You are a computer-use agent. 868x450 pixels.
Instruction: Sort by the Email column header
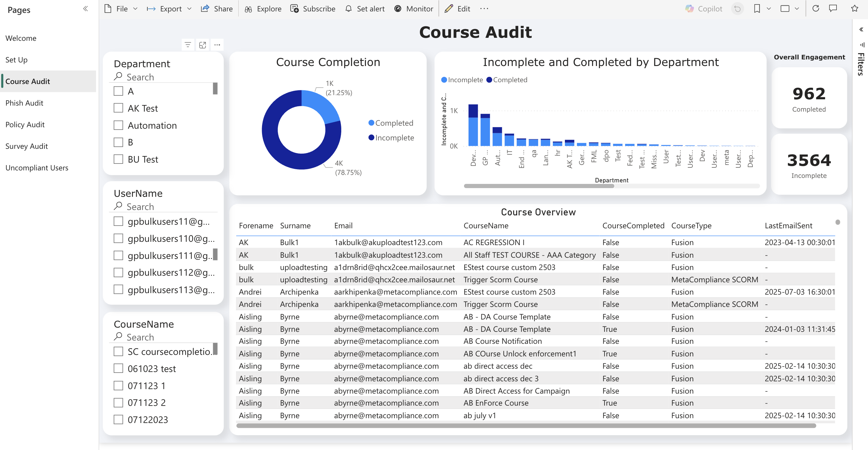coord(343,226)
